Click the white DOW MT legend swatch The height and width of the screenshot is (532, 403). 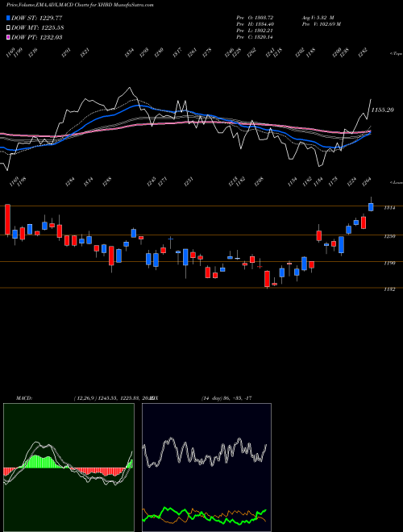[x=8, y=27]
